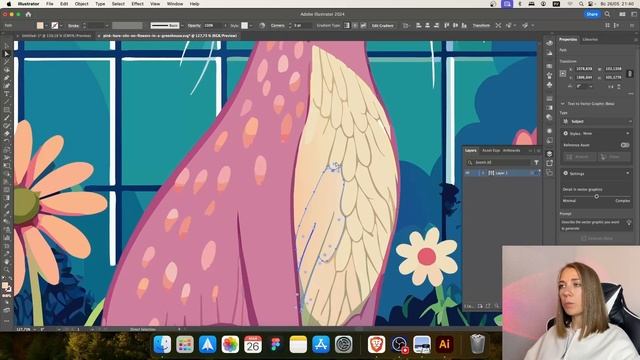Click vertical align center icon
Viewport: 640px width, 360px height.
point(456,25)
